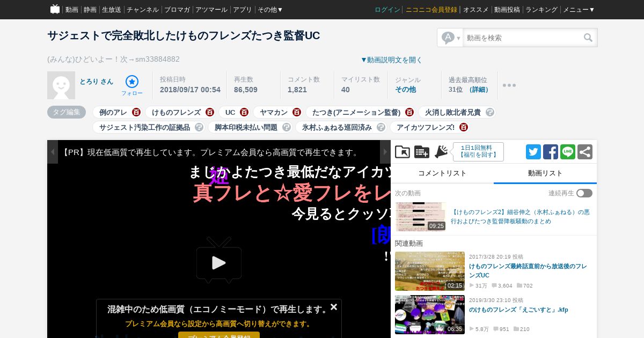Open 【けものフレンズ2】細谷伸之 next video title
The height and width of the screenshot is (338, 644).
[520, 217]
